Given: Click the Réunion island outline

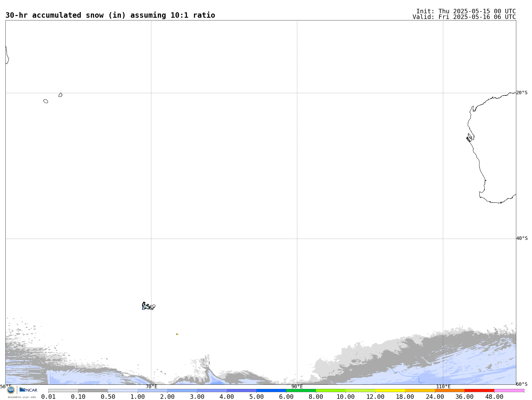Looking at the screenshot, I should [46, 101].
